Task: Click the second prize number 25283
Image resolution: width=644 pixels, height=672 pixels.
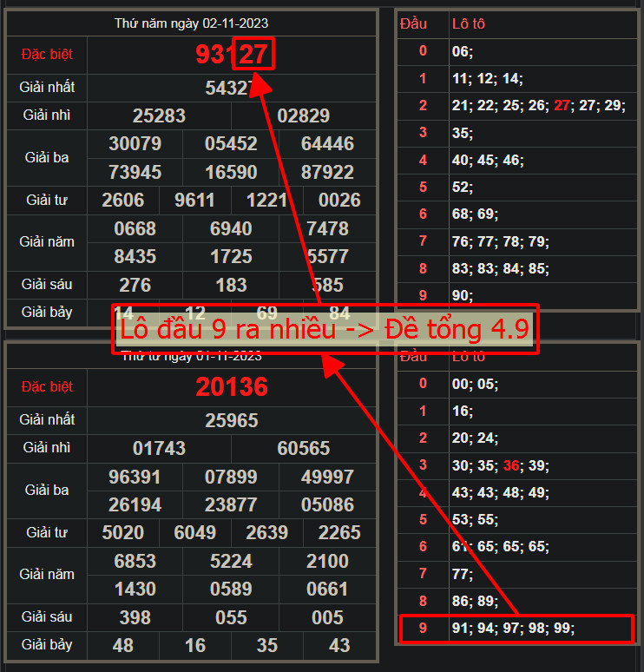Action: [159, 115]
